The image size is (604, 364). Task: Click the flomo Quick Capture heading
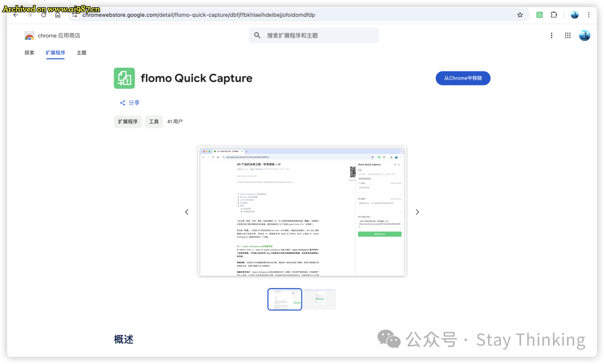[196, 78]
